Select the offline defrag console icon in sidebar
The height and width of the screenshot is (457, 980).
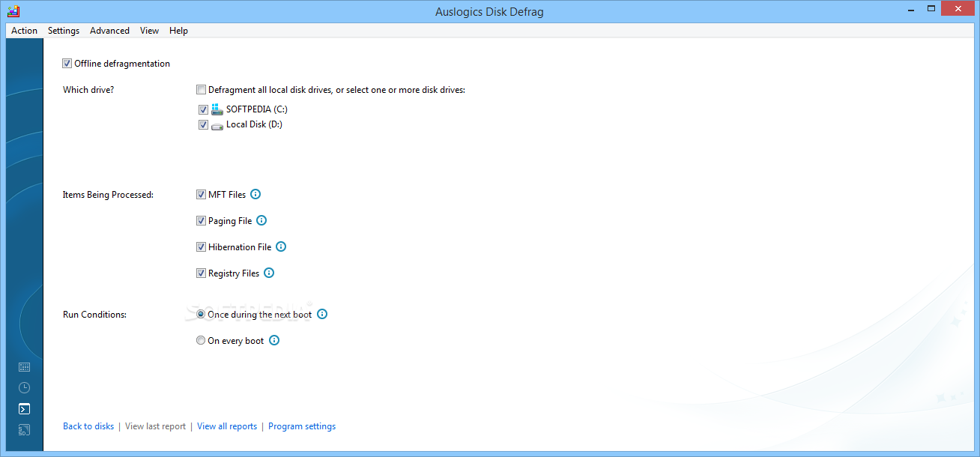(24, 409)
